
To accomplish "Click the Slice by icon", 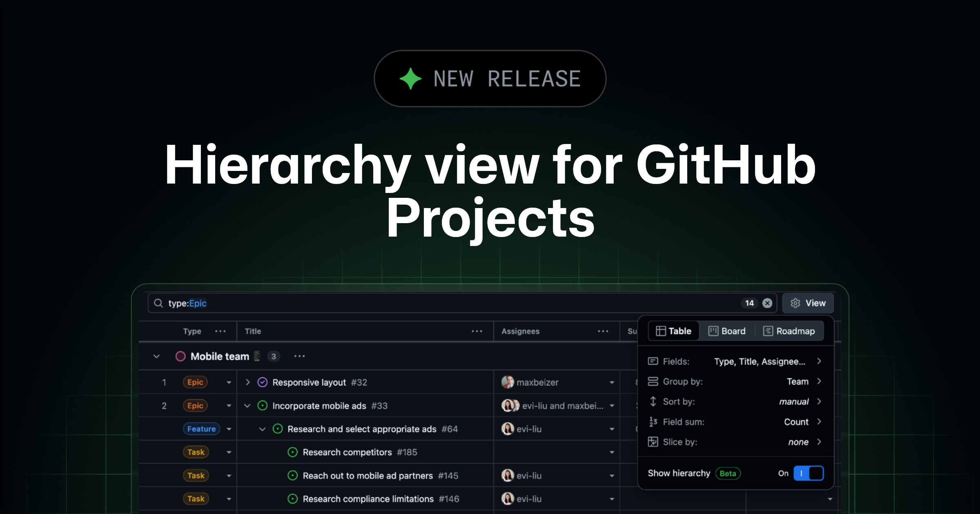I will tap(653, 442).
